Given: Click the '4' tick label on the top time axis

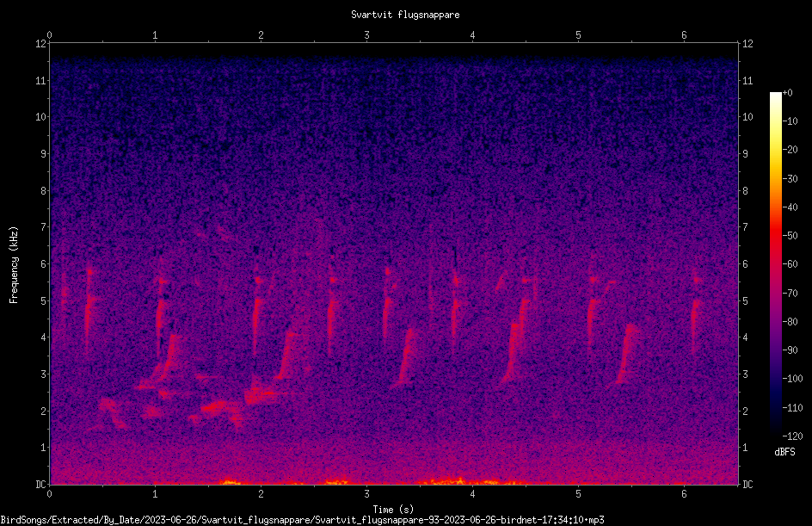Looking at the screenshot, I should click(x=472, y=35).
